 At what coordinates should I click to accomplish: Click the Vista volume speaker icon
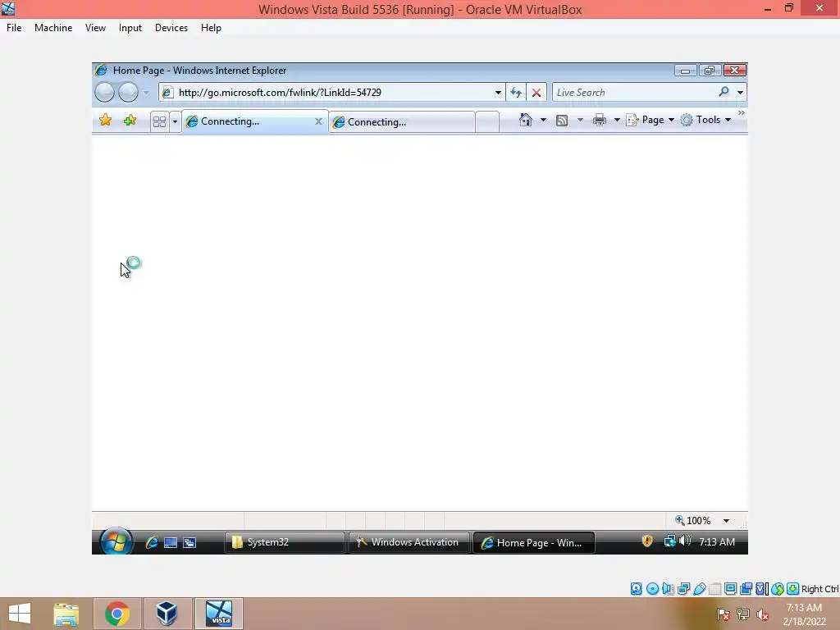pyautogui.click(x=685, y=541)
